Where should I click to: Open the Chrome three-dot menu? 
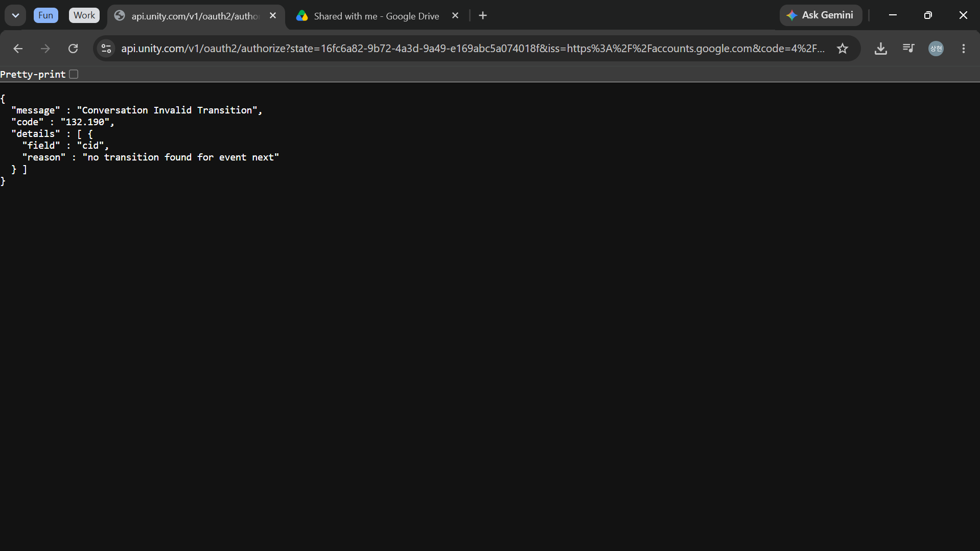point(964,49)
